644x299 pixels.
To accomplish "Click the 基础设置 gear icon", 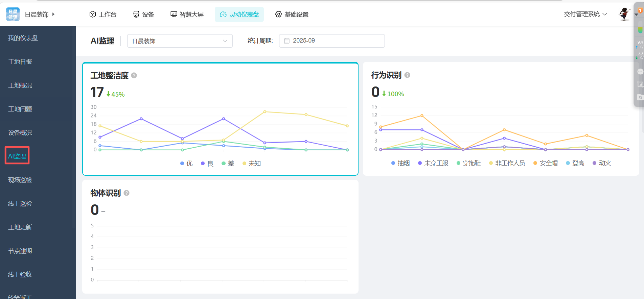I will (x=278, y=14).
